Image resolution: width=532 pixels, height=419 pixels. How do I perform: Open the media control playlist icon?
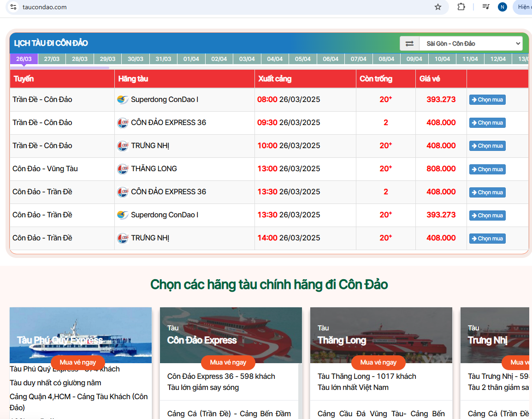pyautogui.click(x=486, y=7)
